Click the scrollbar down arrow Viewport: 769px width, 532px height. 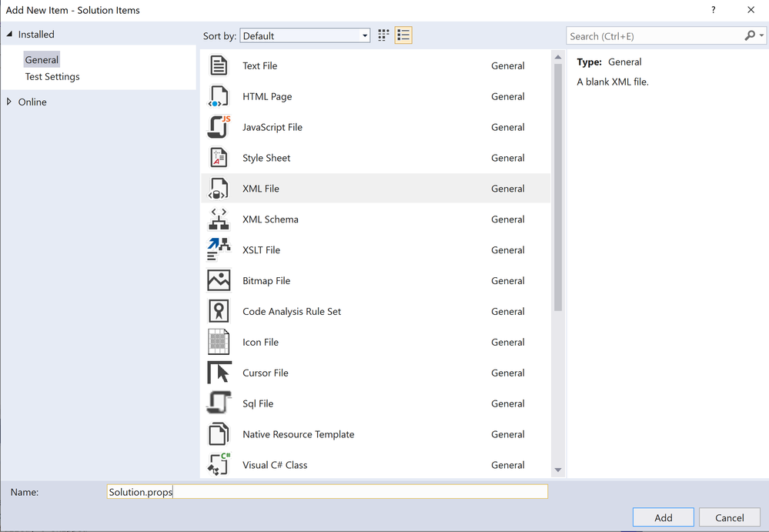[558, 470]
